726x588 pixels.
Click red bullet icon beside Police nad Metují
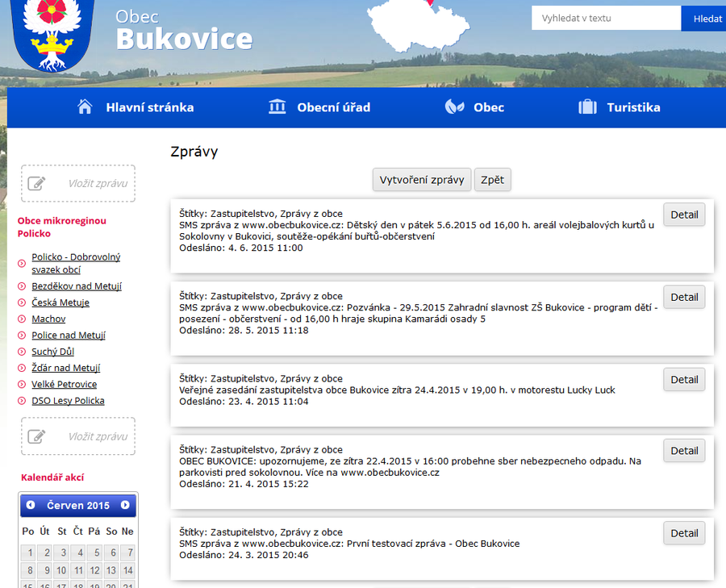pos(21,336)
